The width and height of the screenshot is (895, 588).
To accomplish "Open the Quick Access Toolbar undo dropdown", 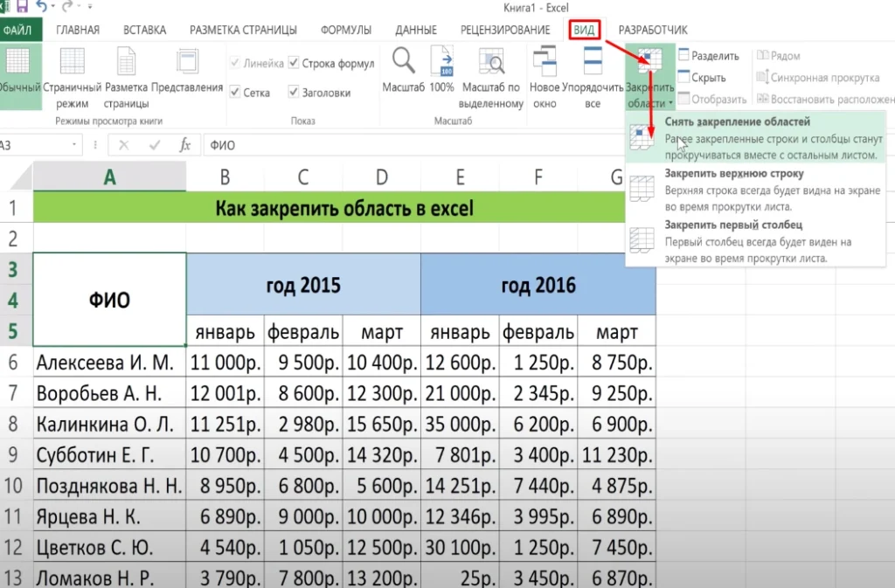I will tap(52, 7).
